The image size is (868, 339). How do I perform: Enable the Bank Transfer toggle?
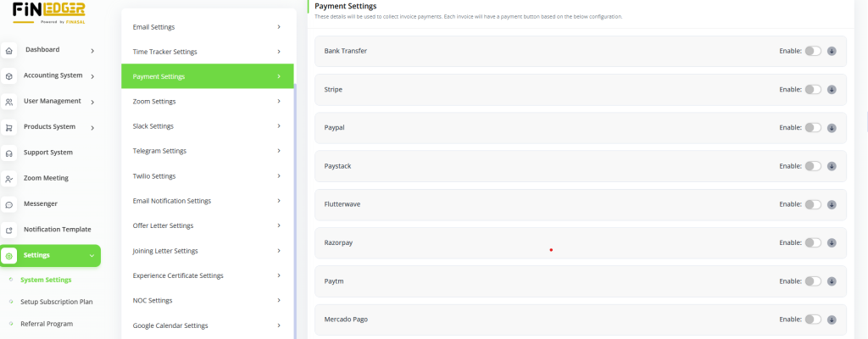pos(813,51)
